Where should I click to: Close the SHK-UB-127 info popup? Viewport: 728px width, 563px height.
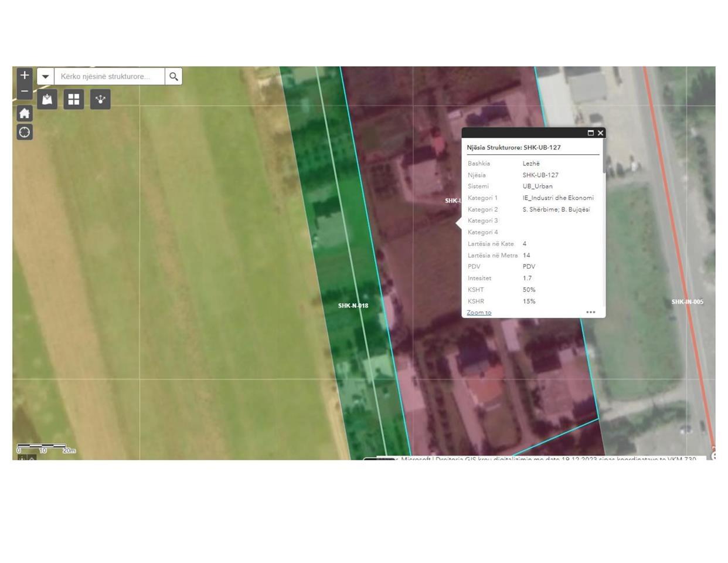coord(600,133)
